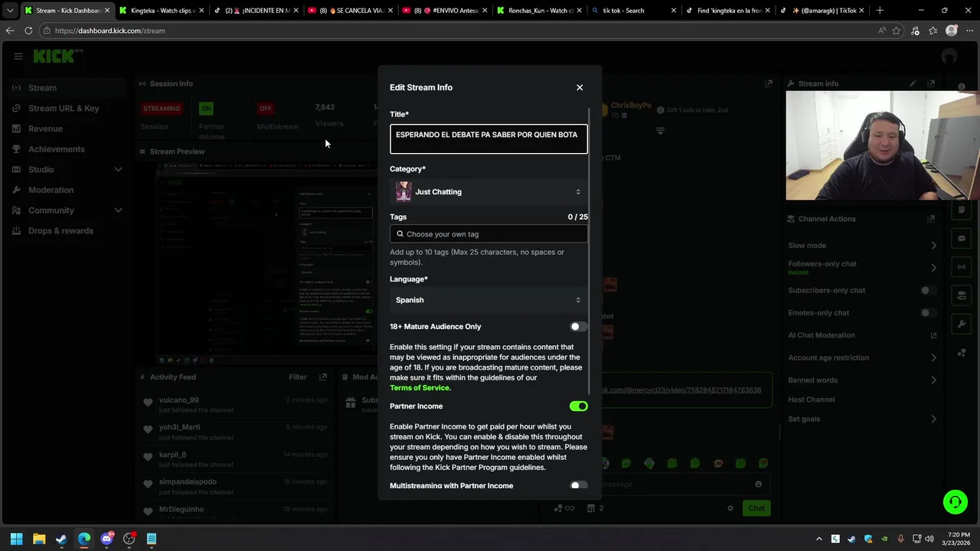
Task: Pop out the chat panel
Action: point(769,83)
